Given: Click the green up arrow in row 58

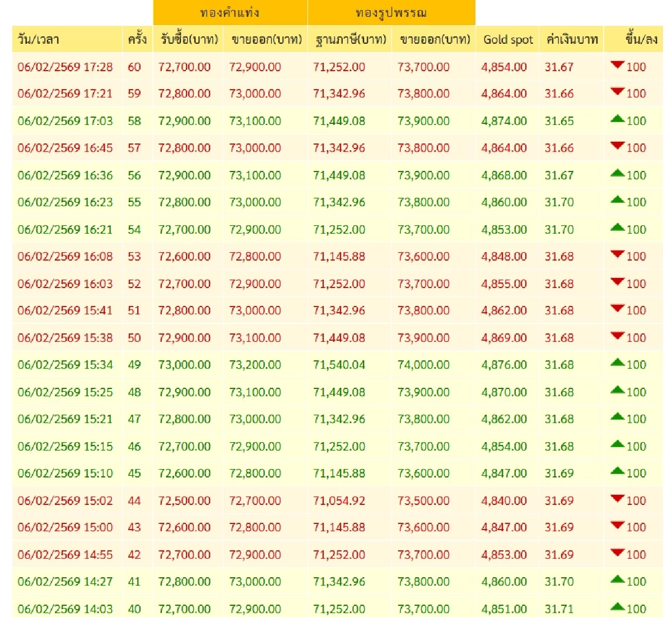Looking at the screenshot, I should (x=617, y=119).
